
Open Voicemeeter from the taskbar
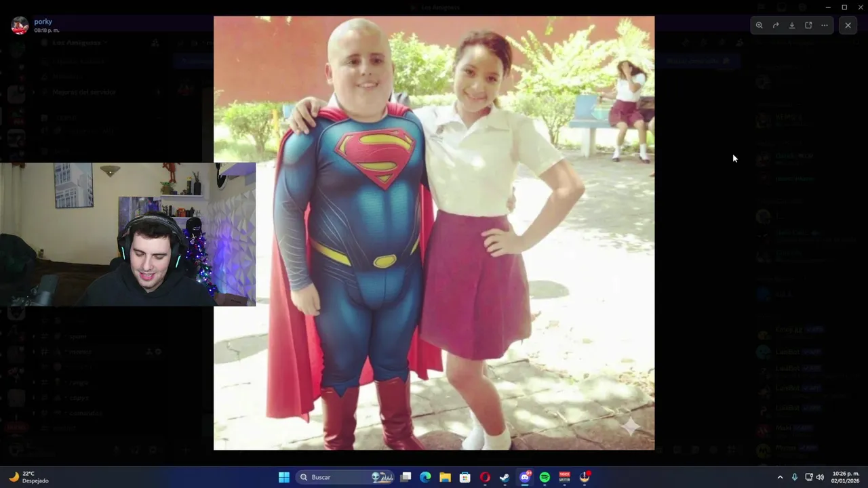564,477
